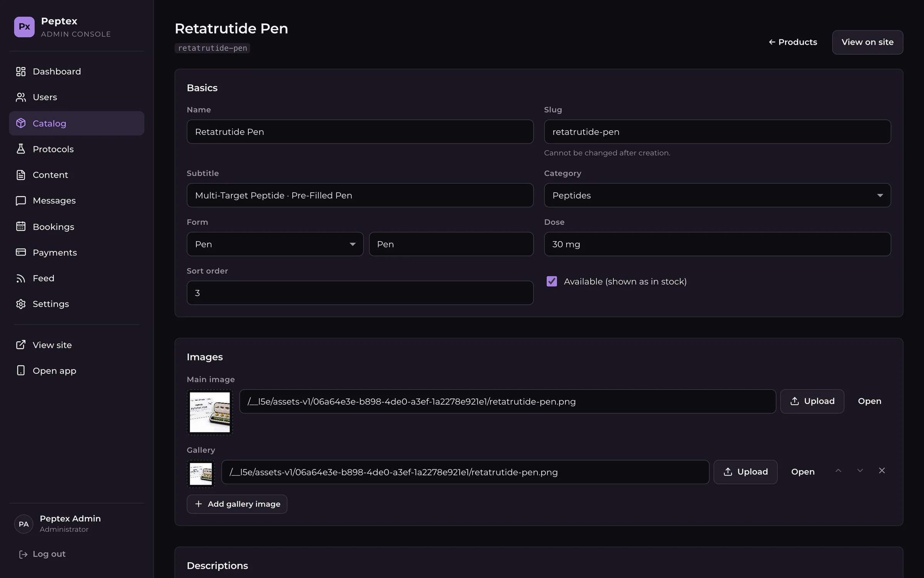Screen dimensions: 924x578
Task: Click the Payments card icon
Action: click(21, 252)
